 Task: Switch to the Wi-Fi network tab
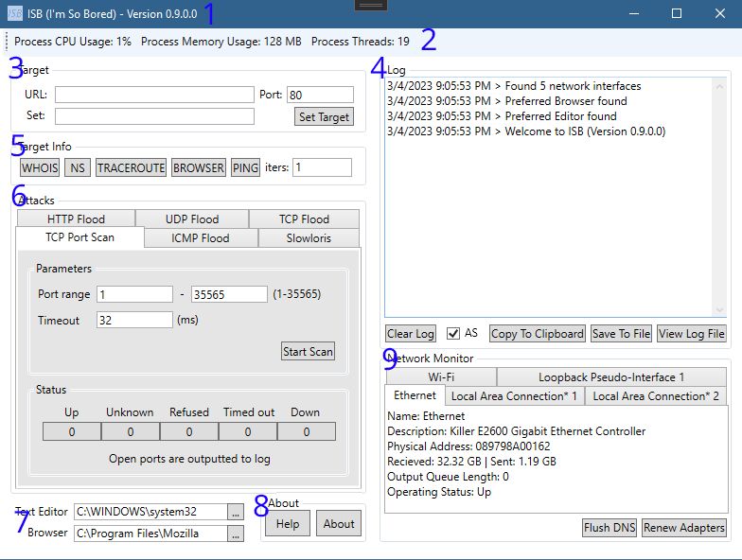point(441,376)
